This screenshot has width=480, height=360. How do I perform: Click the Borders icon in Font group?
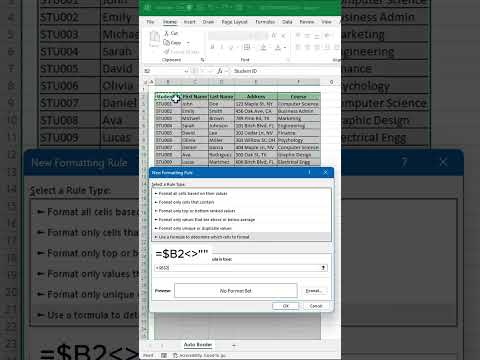[247, 48]
